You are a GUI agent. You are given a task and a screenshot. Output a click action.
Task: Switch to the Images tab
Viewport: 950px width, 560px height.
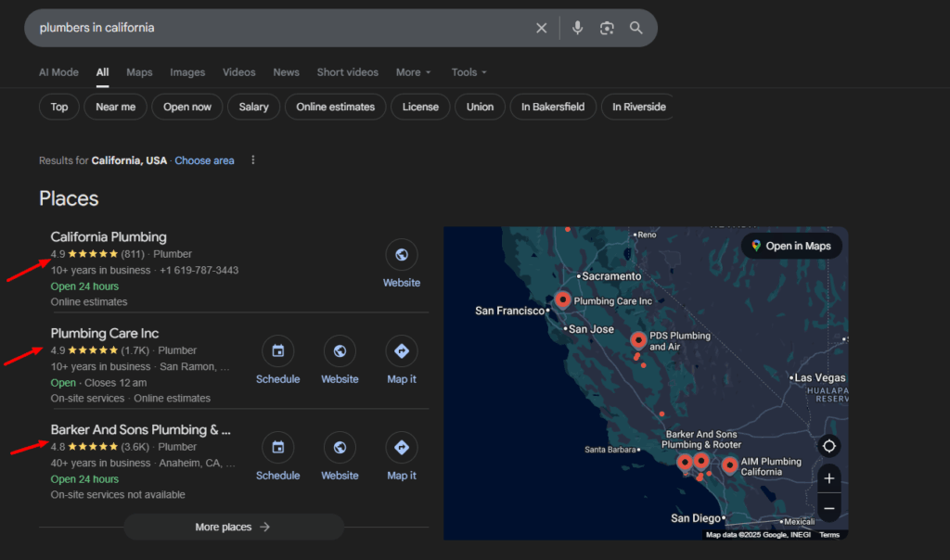[x=187, y=72]
